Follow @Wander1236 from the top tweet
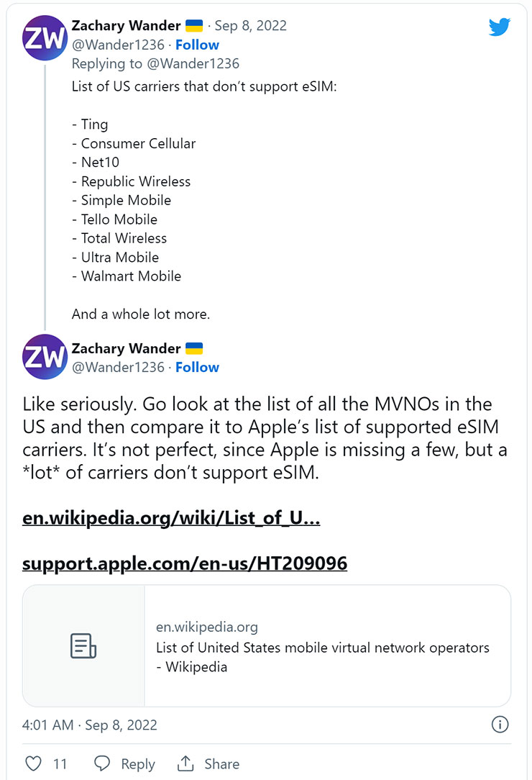The height and width of the screenshot is (780, 532). pos(197,45)
